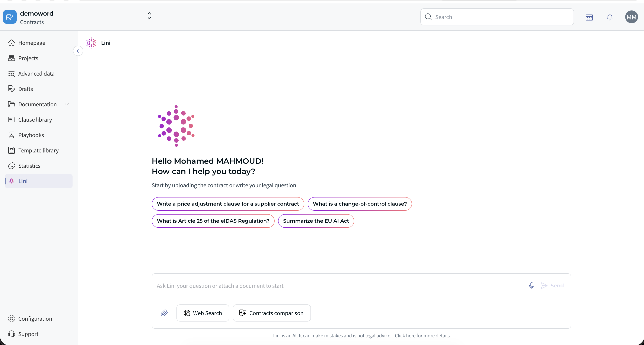Click the MM user avatar
This screenshot has width=644, height=345.
tap(631, 17)
